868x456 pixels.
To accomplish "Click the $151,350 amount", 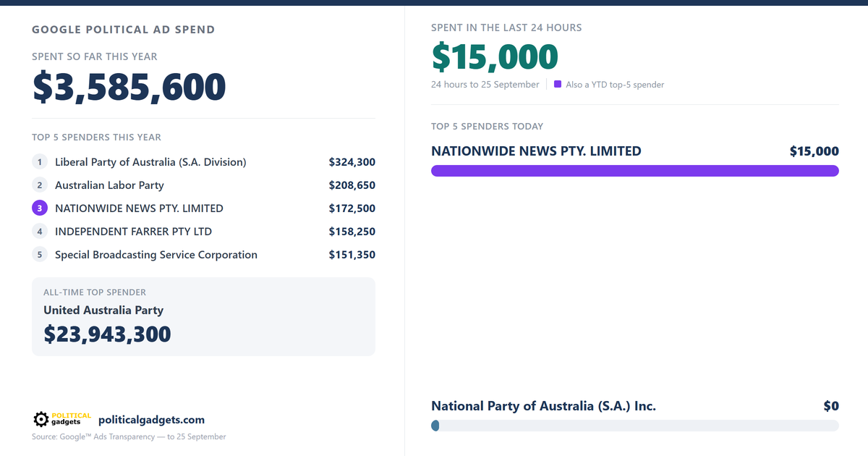I will pyautogui.click(x=352, y=255).
